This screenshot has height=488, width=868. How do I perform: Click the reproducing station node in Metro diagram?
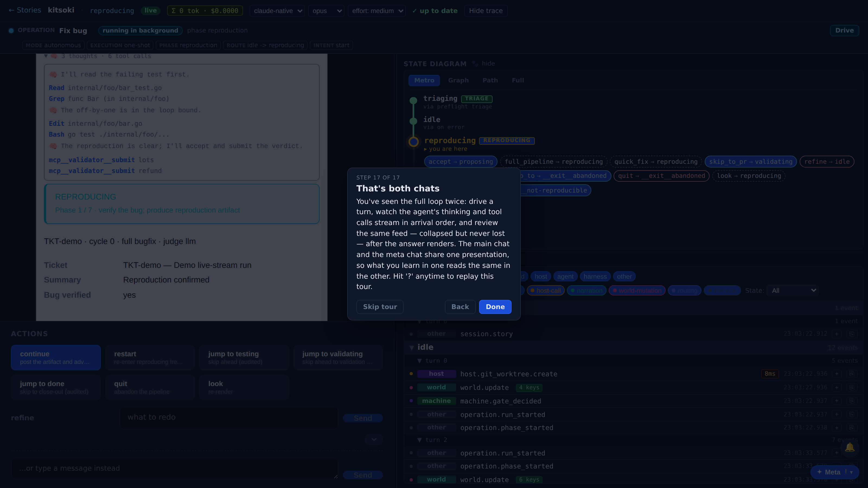coord(413,142)
